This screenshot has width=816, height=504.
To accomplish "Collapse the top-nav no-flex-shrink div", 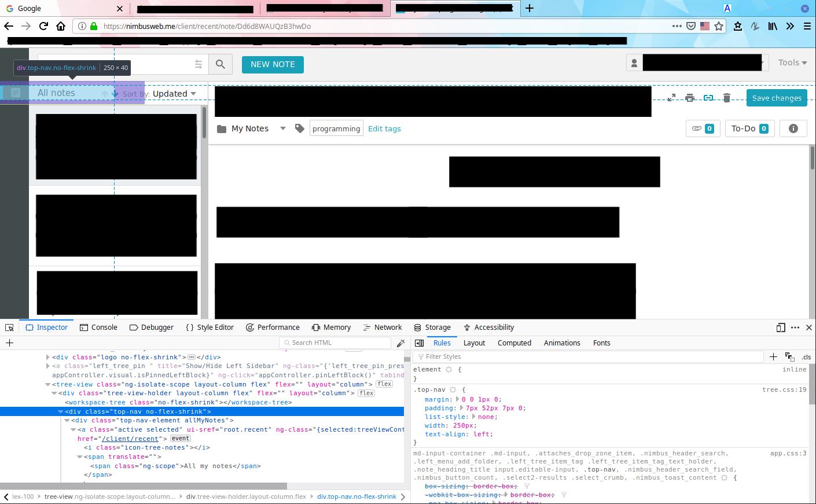I will tap(60, 411).
